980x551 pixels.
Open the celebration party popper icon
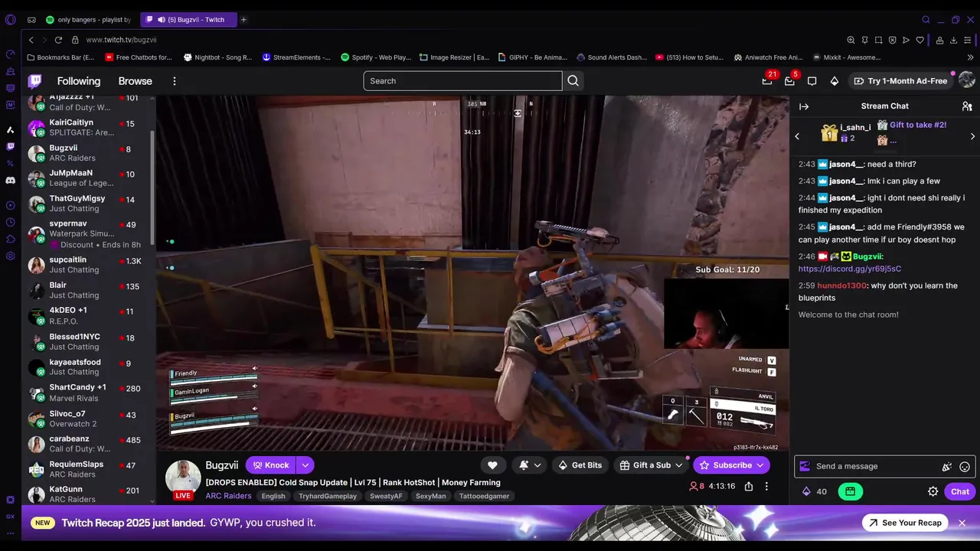point(947,466)
